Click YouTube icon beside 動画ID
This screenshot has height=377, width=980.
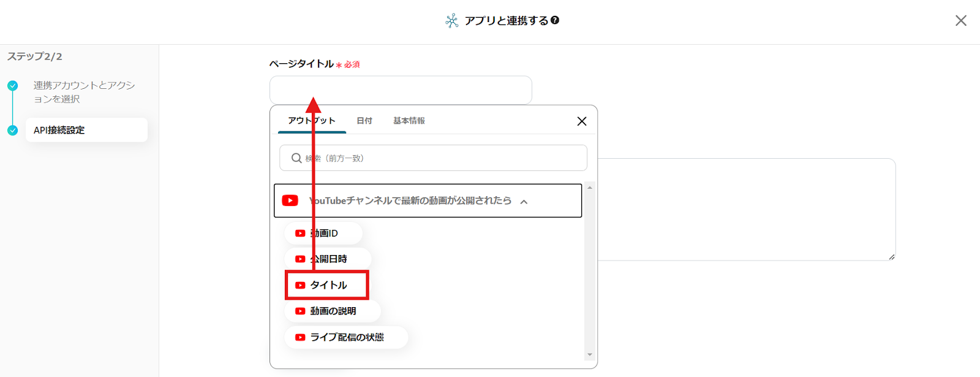300,233
